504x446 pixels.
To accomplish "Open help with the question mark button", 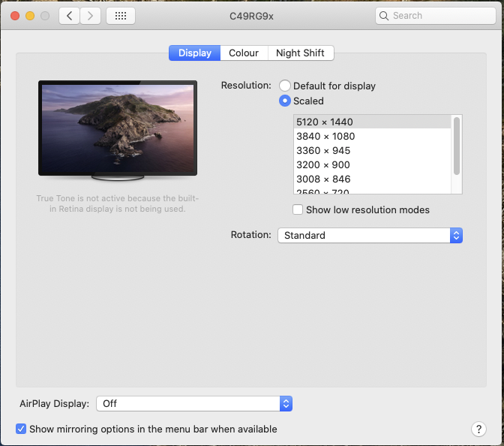I will pos(478,429).
